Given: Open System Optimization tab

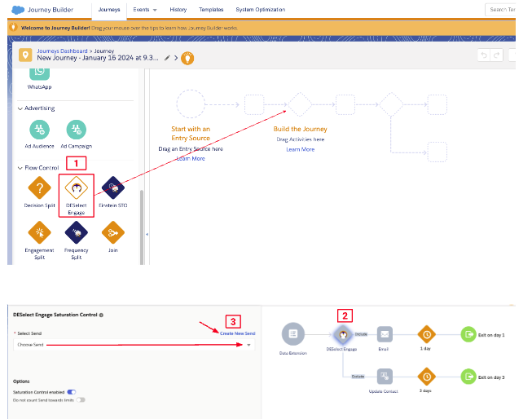Looking at the screenshot, I should (x=260, y=10).
